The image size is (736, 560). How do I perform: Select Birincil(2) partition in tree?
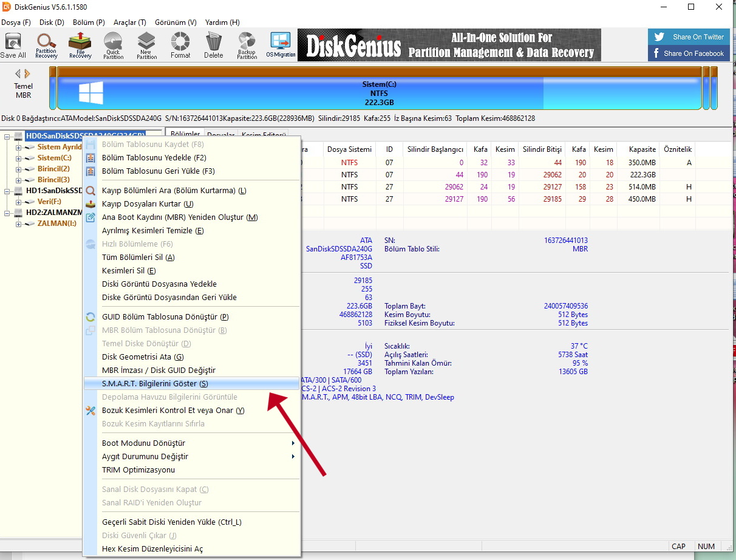pyautogui.click(x=53, y=169)
